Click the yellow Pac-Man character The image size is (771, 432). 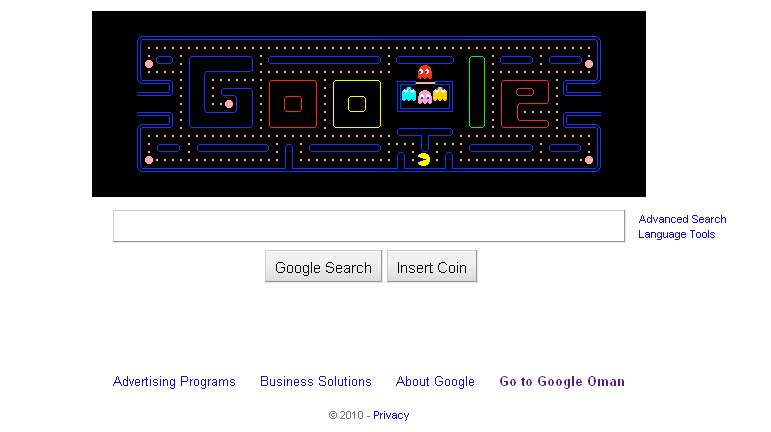pyautogui.click(x=423, y=159)
